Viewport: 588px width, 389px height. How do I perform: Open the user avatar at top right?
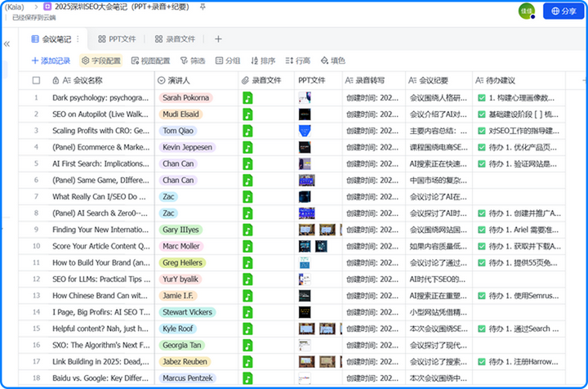527,11
